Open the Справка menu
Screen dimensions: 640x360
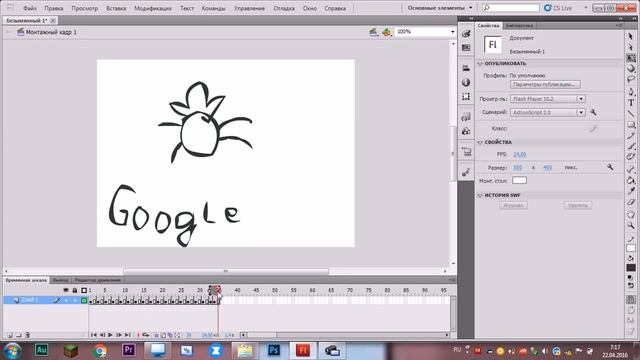pyautogui.click(x=335, y=8)
